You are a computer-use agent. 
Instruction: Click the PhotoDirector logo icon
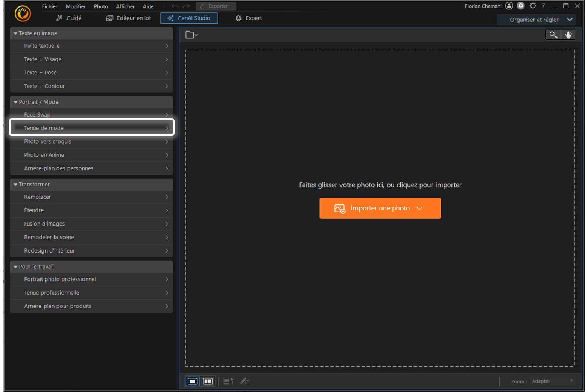(x=23, y=14)
